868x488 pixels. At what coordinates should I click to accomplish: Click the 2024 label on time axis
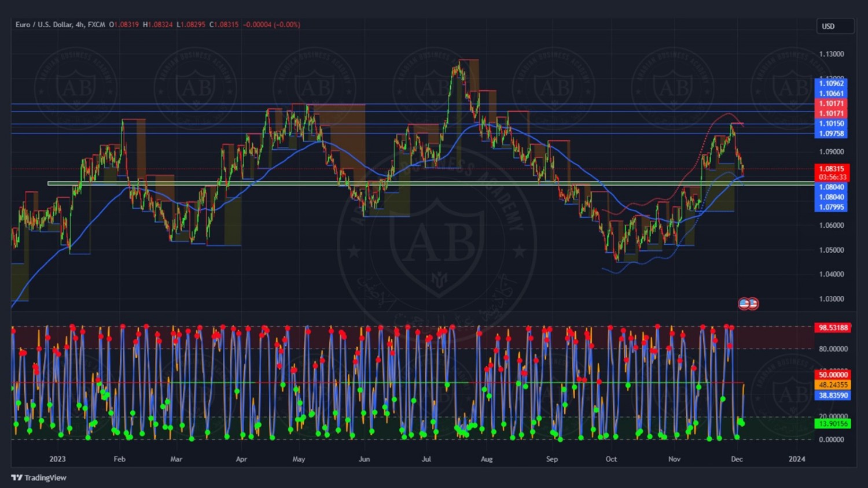click(x=797, y=459)
